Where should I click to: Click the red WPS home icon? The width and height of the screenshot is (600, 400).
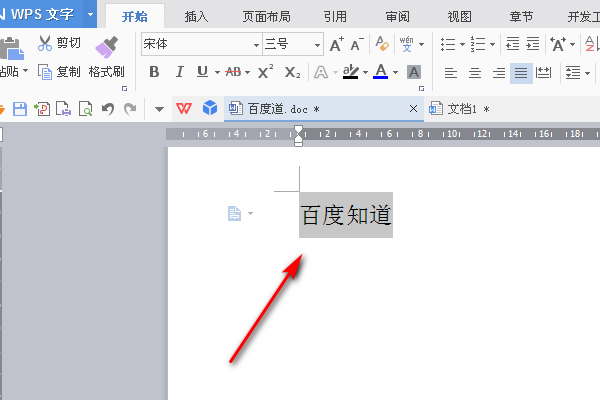tap(184, 109)
